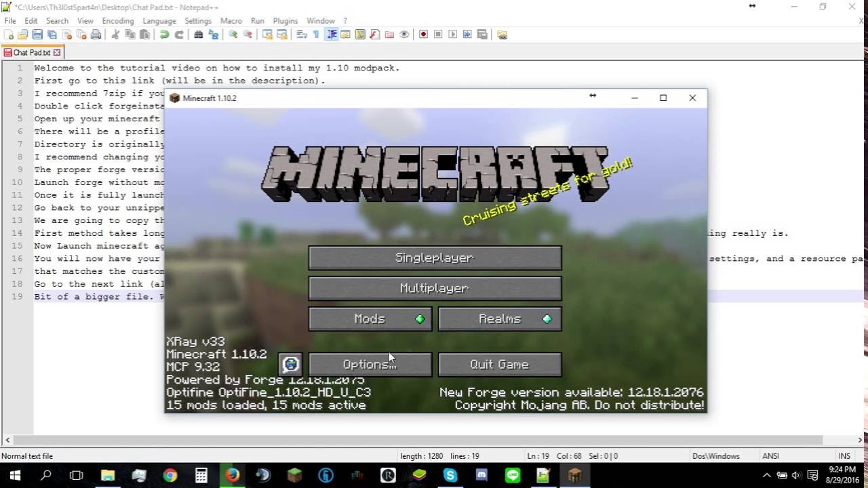
Task: Open the Search menu in Notepad++
Action: [57, 21]
